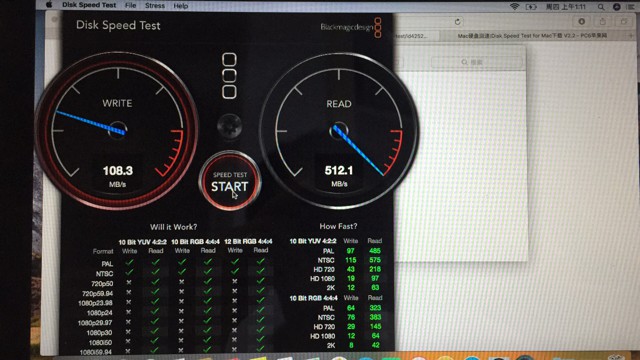Check the battery status icon

(x=531, y=7)
